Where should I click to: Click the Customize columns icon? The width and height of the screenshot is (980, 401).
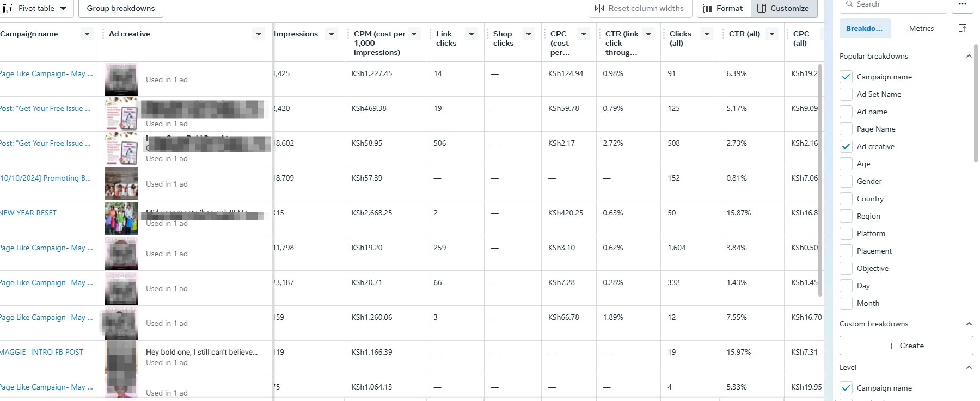click(762, 8)
